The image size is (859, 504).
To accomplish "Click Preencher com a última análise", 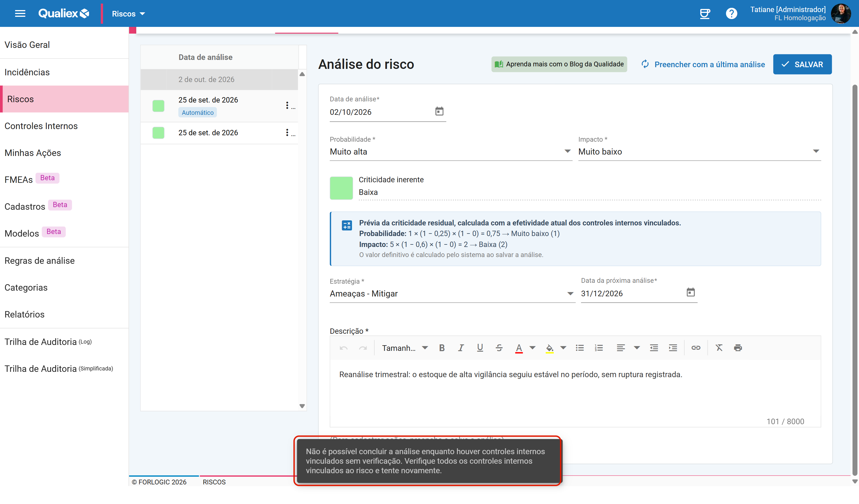I will pos(703,64).
